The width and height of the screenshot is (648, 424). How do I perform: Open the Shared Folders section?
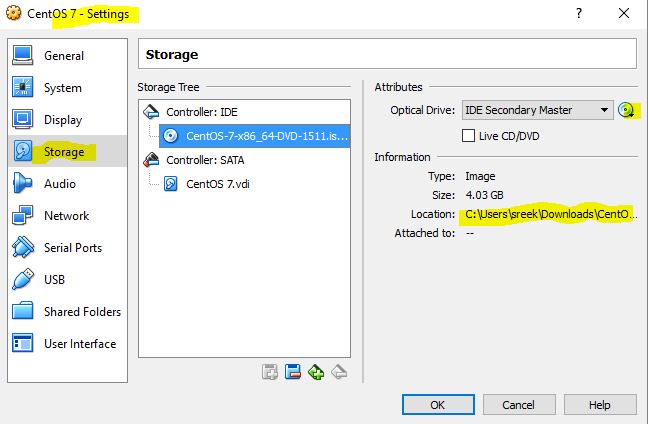click(x=82, y=312)
